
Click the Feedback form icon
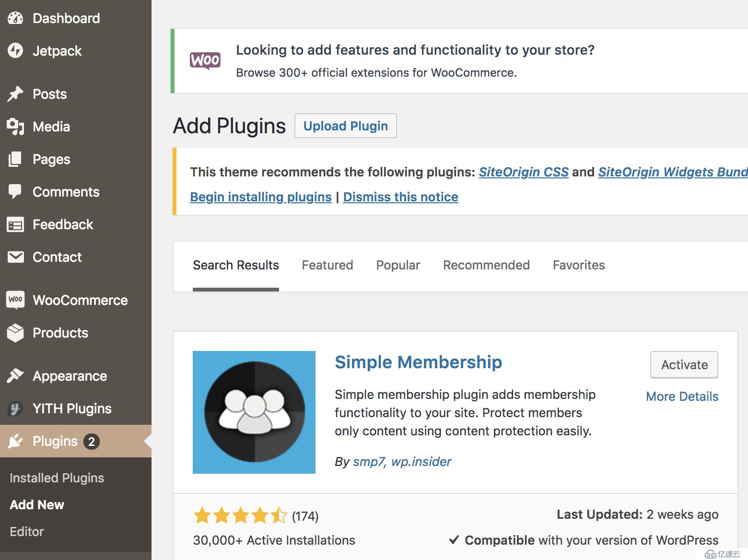pyautogui.click(x=15, y=224)
